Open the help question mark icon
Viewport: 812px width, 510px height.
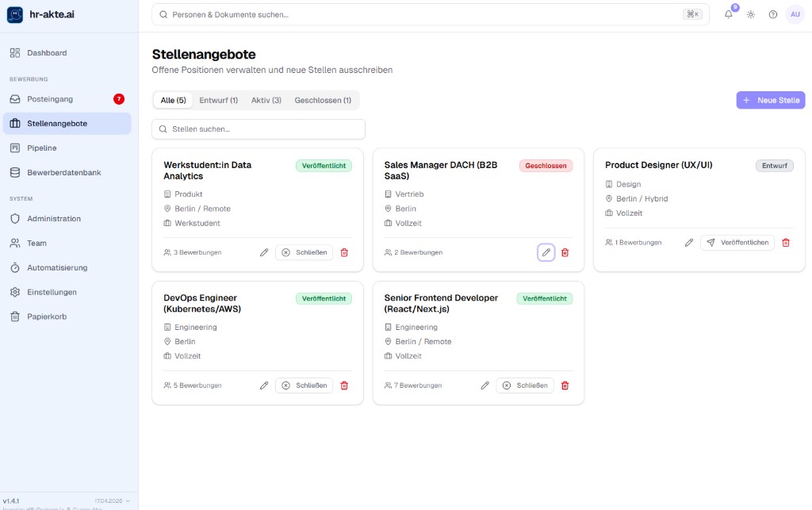coord(773,14)
